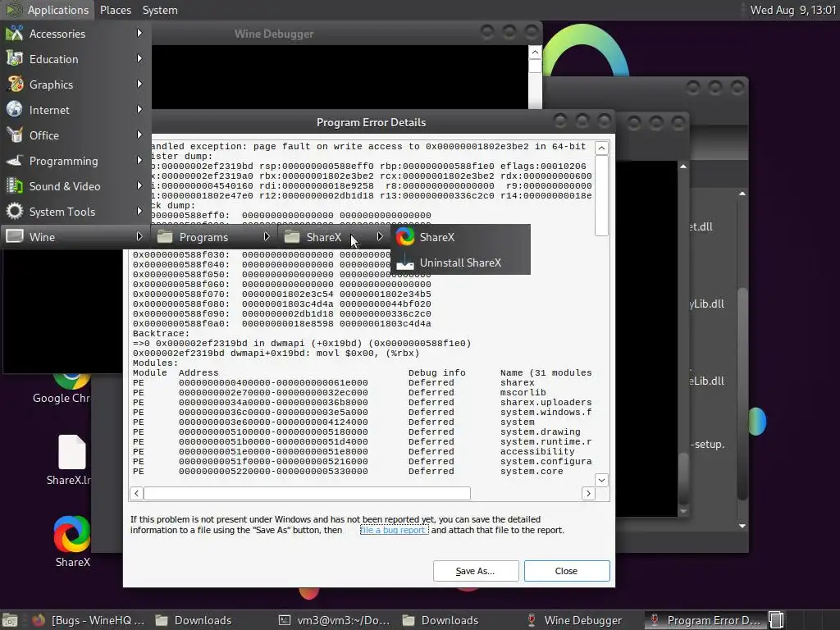Click the workspace switcher in taskbar corner
The image size is (840, 630).
coord(776,620)
